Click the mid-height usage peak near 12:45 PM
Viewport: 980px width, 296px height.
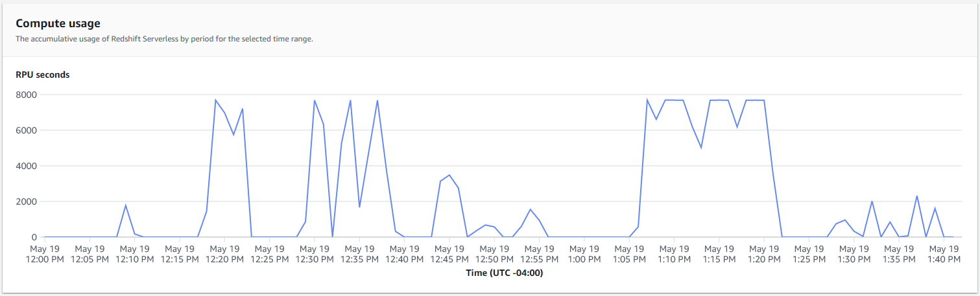coord(449,175)
